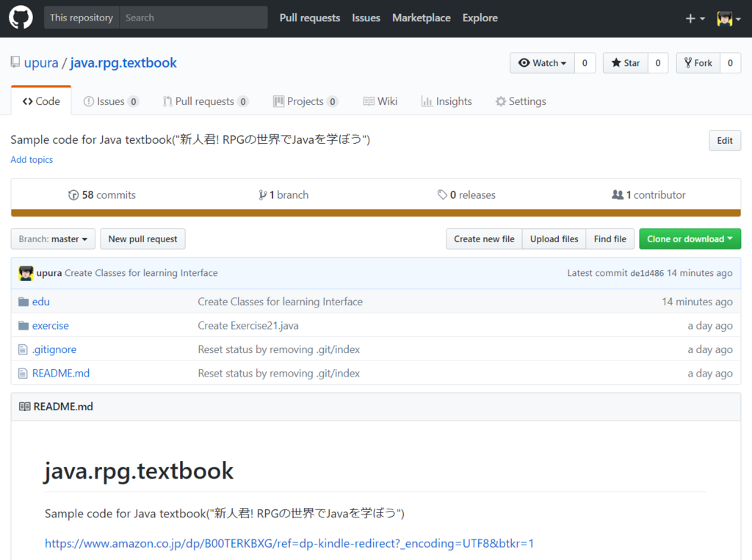The height and width of the screenshot is (560, 752).
Task: Open the java.rpg.textbook repository link
Action: 123,63
